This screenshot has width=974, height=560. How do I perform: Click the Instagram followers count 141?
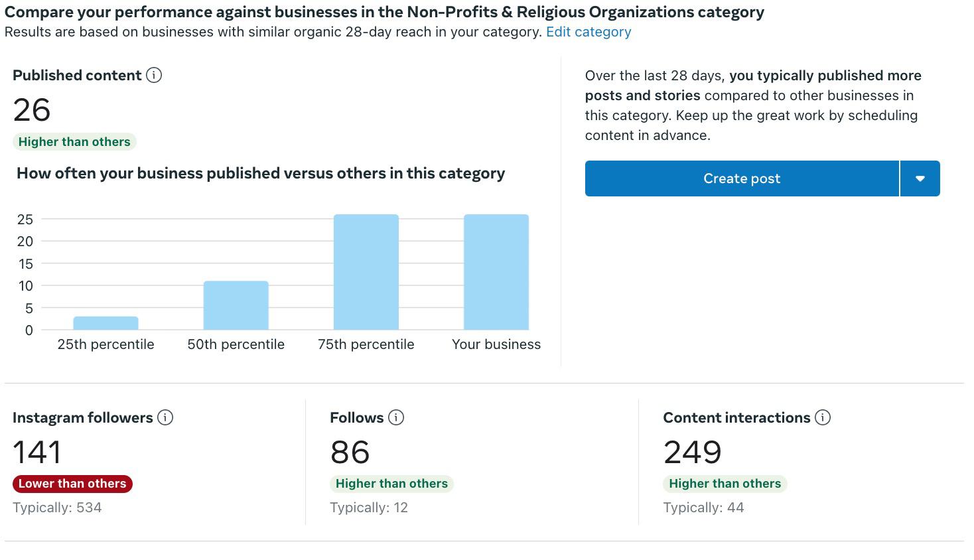coord(37,453)
